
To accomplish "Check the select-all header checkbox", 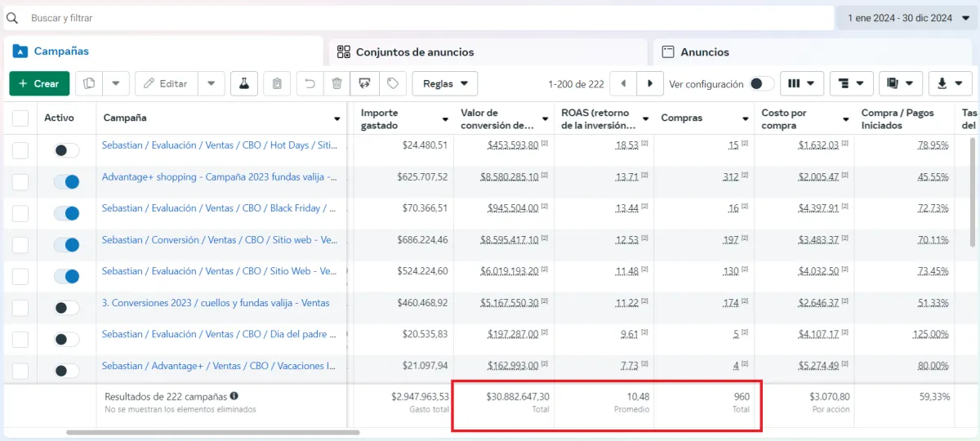I will 20,118.
